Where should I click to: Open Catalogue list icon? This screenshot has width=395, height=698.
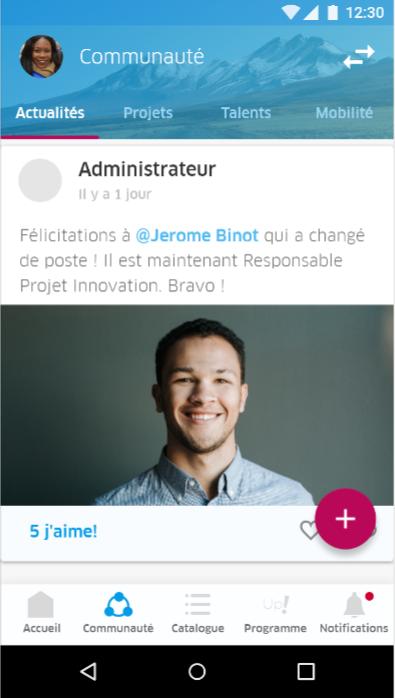click(x=197, y=612)
